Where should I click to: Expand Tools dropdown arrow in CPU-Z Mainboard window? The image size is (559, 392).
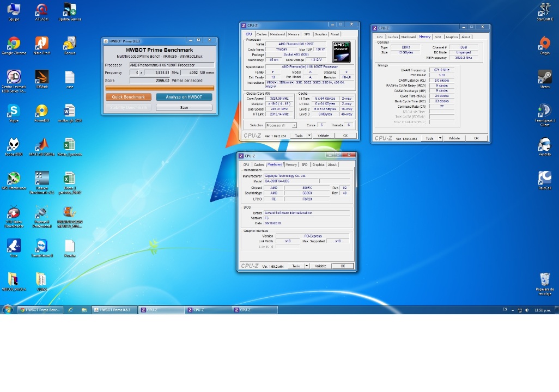307,266
